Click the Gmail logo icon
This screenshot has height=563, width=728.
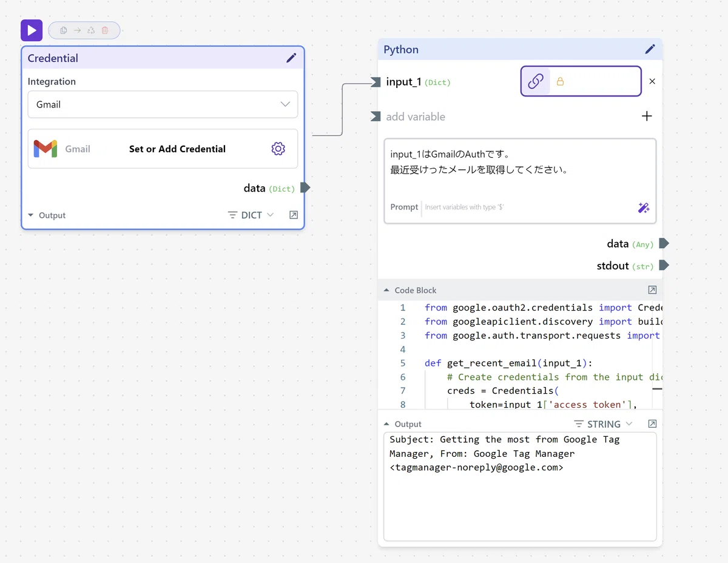click(45, 149)
